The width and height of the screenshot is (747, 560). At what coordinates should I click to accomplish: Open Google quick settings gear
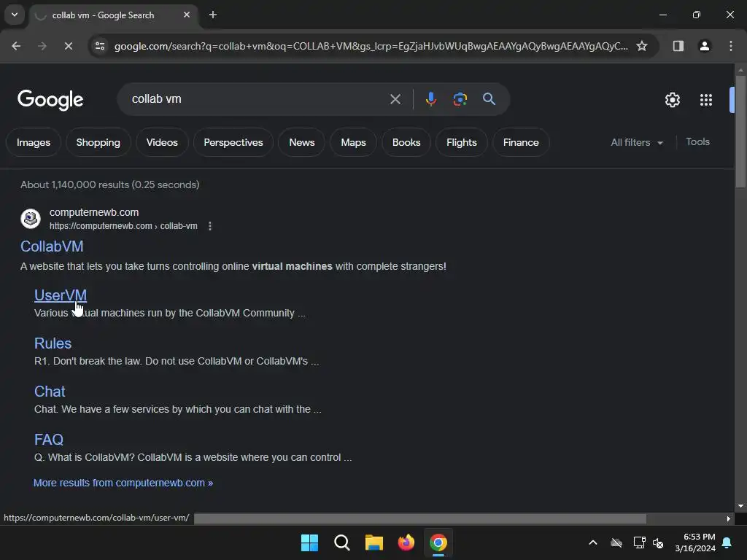point(672,100)
